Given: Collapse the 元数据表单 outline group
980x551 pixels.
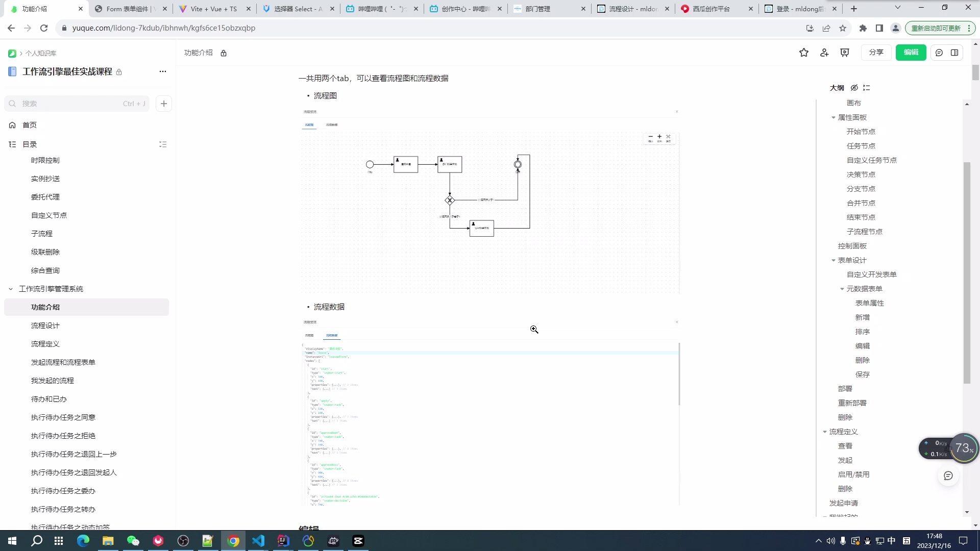Looking at the screenshot, I should tap(842, 289).
